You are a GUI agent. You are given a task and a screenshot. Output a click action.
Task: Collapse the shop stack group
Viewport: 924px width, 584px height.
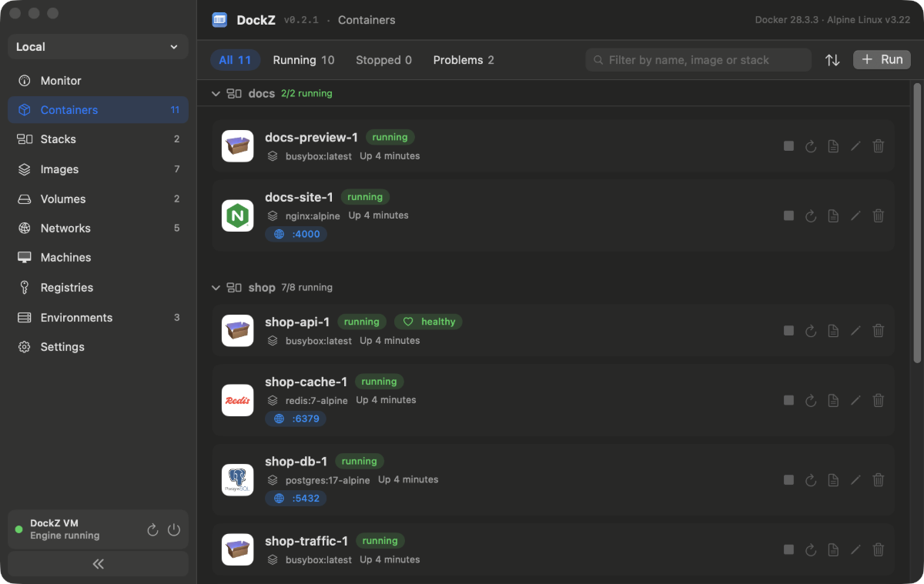(216, 287)
